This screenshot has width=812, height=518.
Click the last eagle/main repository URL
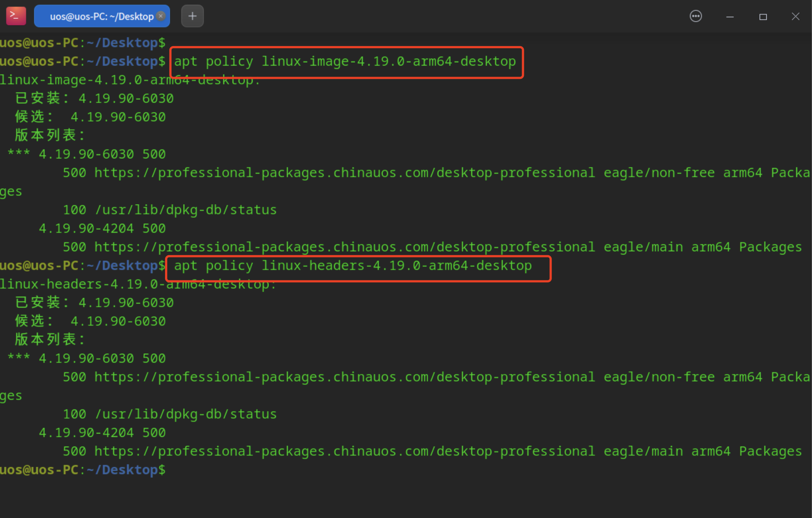344,451
